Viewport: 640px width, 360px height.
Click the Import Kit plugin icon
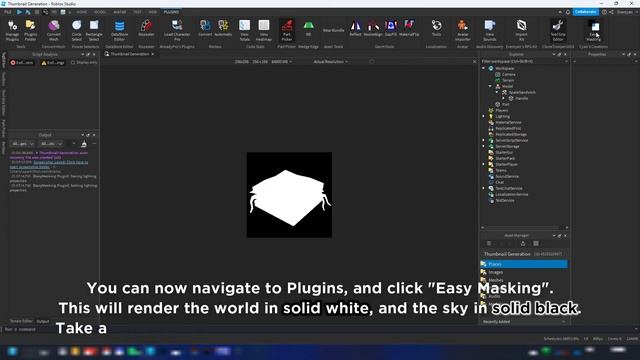[x=521, y=30]
